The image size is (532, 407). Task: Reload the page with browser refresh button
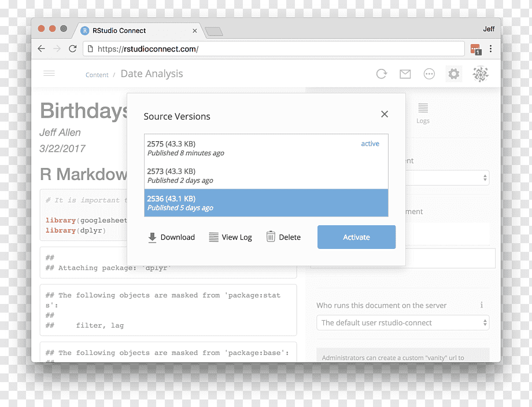73,49
